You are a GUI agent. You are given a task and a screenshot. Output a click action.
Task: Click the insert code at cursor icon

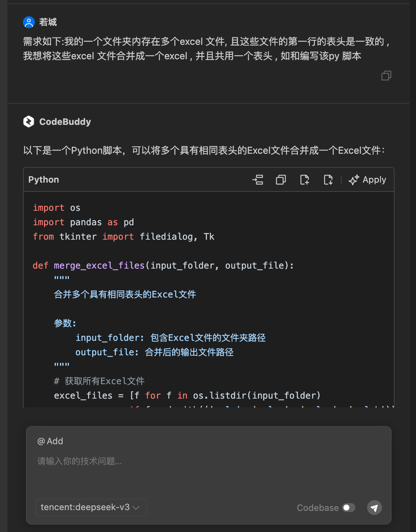258,180
